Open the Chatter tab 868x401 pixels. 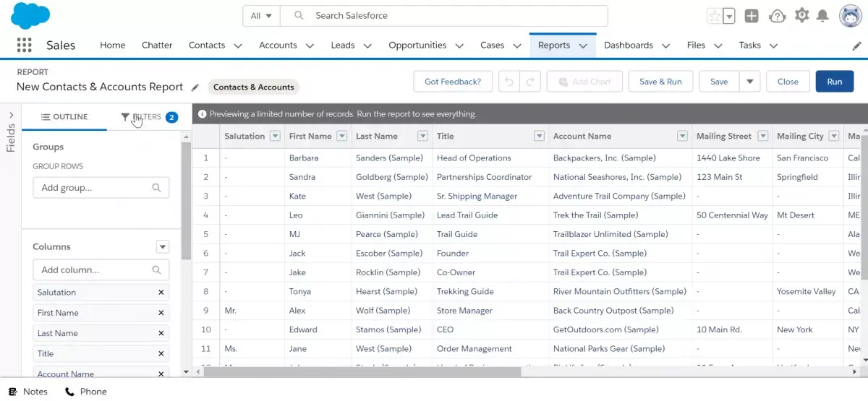click(x=157, y=45)
